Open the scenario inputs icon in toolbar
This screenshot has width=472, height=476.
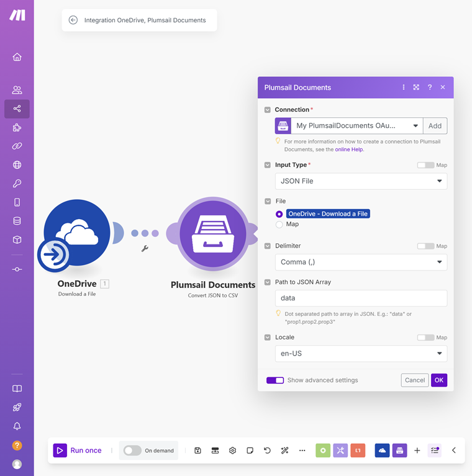coord(215,451)
